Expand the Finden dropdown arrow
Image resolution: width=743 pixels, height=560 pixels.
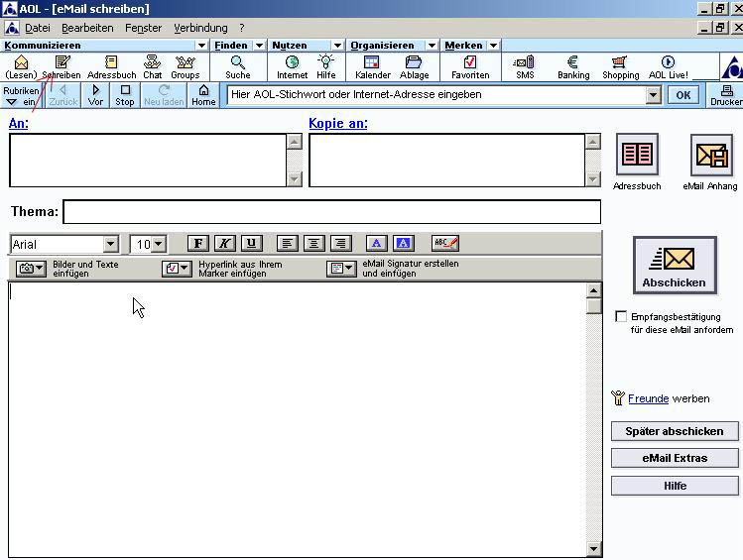[259, 46]
